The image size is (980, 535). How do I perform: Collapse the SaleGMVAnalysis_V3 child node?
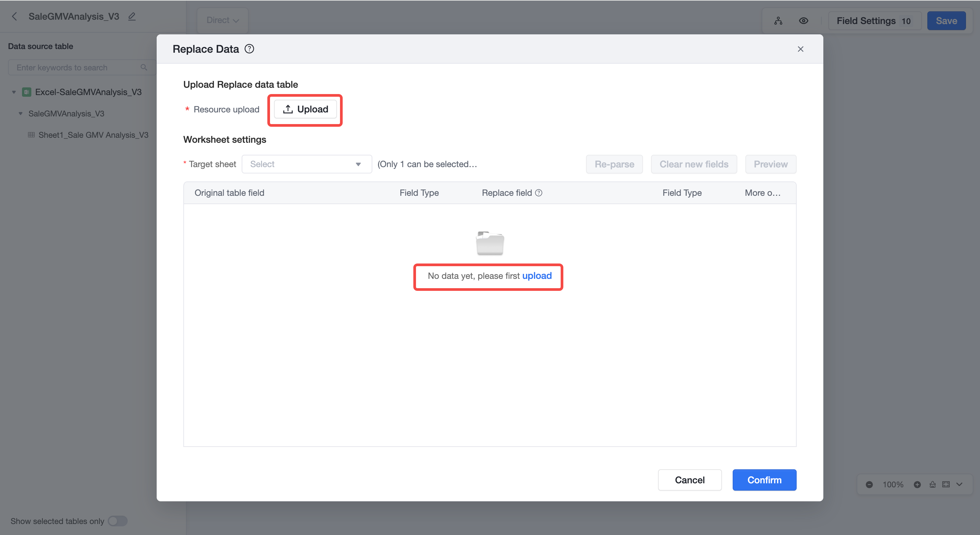(21, 113)
